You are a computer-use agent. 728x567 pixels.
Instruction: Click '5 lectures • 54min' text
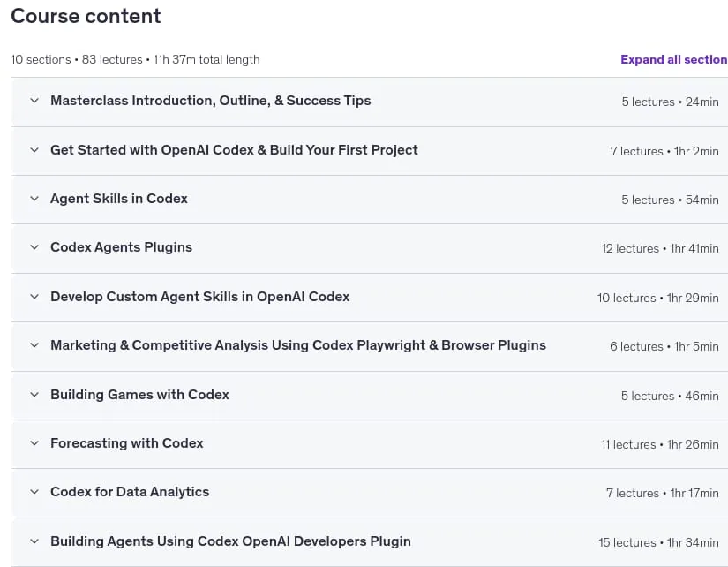tap(670, 200)
